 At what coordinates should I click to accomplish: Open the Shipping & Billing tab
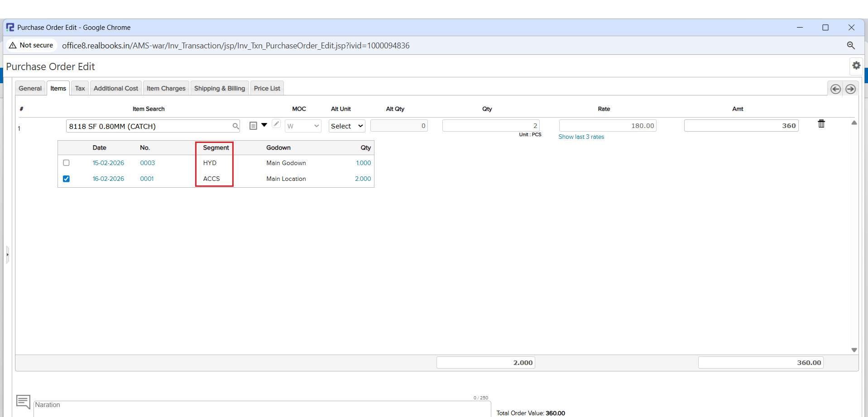219,88
